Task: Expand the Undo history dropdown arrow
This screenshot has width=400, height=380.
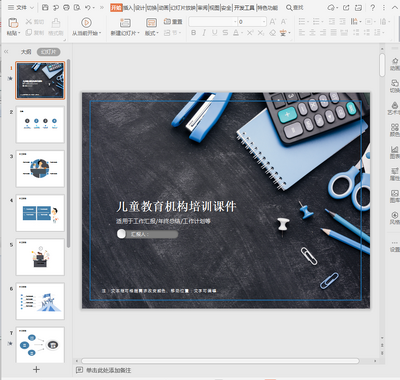Action: coord(94,7)
